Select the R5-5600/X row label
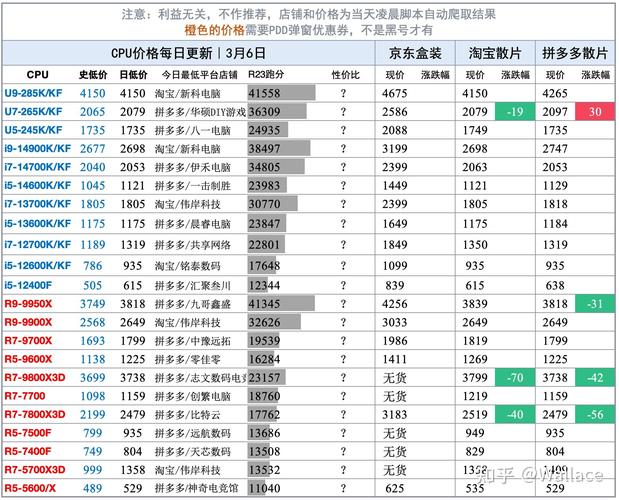619x500 pixels. click(30, 489)
